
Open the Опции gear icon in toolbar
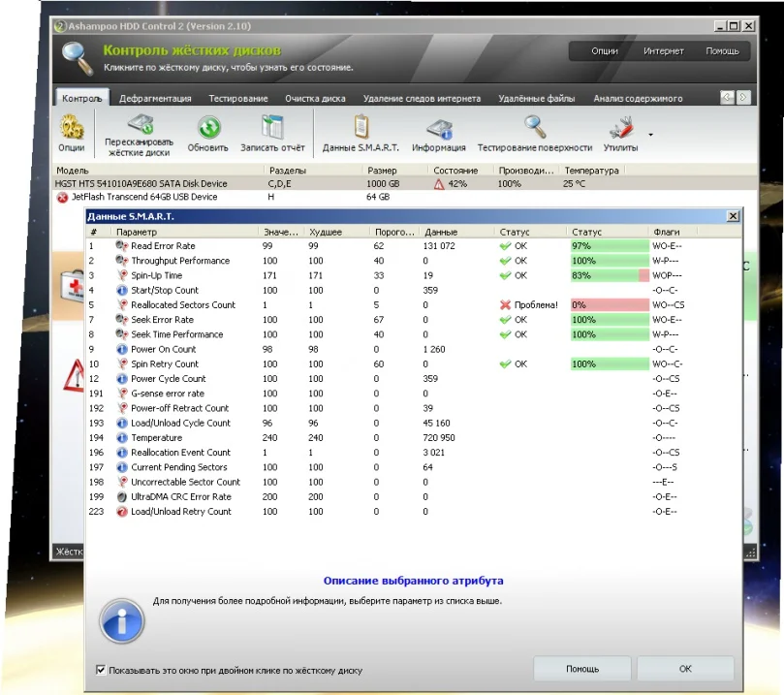coord(72,128)
